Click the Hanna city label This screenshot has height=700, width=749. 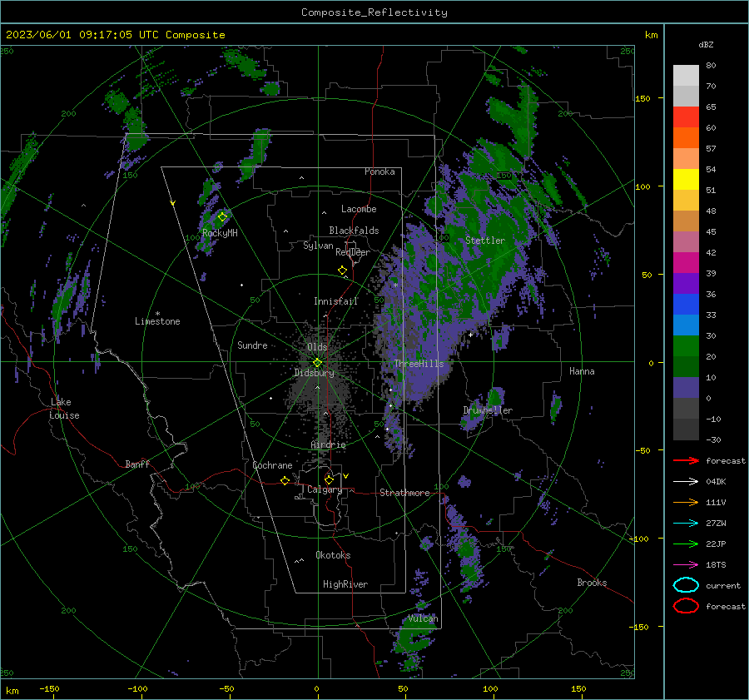pos(582,371)
